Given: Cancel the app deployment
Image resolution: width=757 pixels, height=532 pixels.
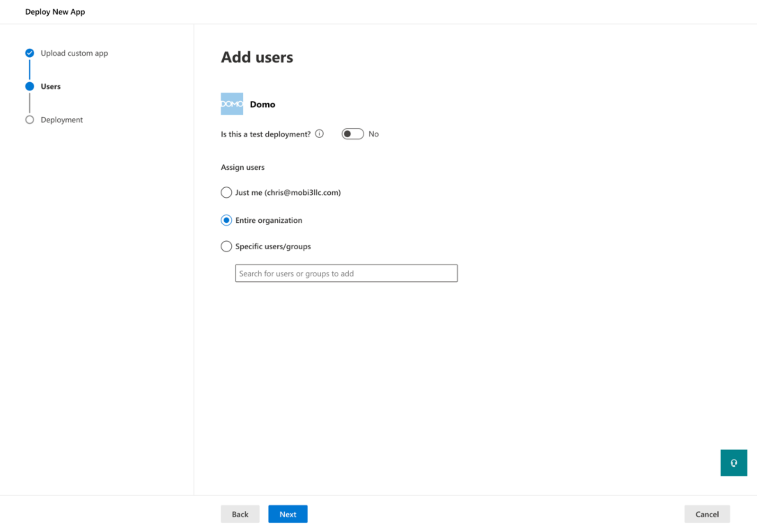Looking at the screenshot, I should coord(707,514).
